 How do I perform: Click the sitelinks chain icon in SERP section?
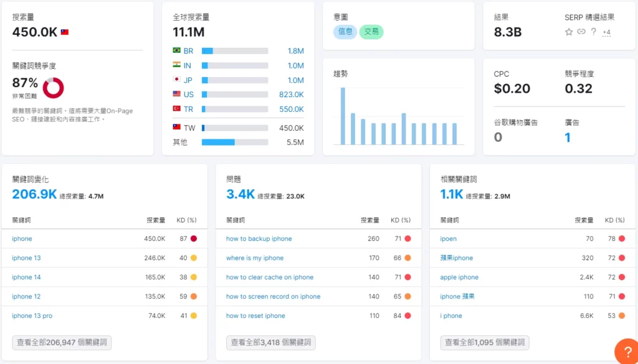(581, 32)
